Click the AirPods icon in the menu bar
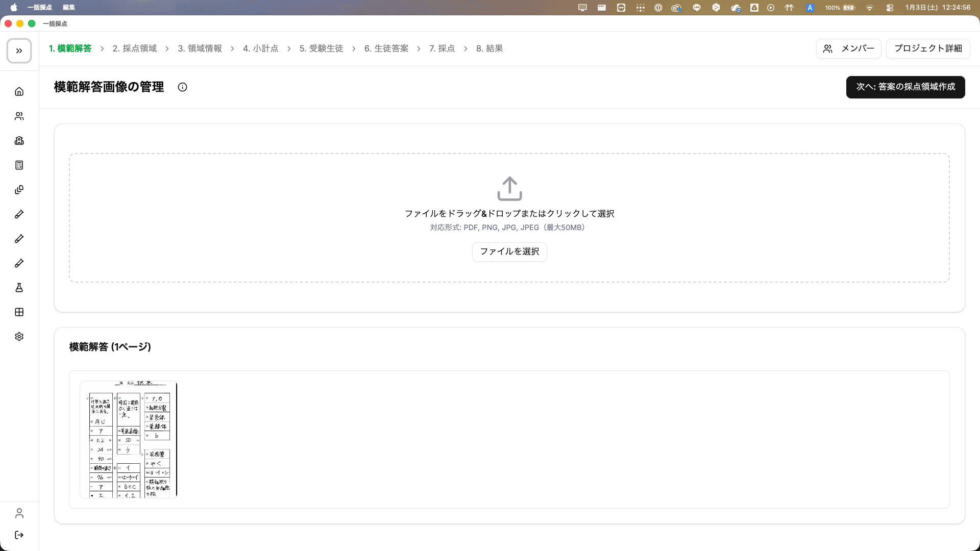Viewport: 980px width, 551px height. click(x=789, y=8)
